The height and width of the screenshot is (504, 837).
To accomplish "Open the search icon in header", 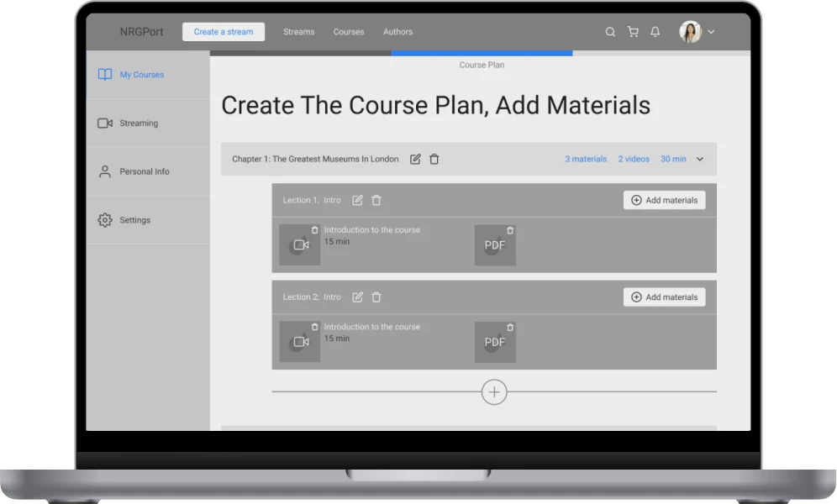I will coord(610,32).
